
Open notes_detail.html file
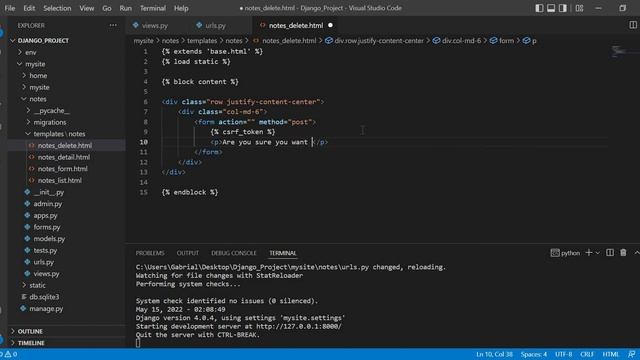point(67,157)
